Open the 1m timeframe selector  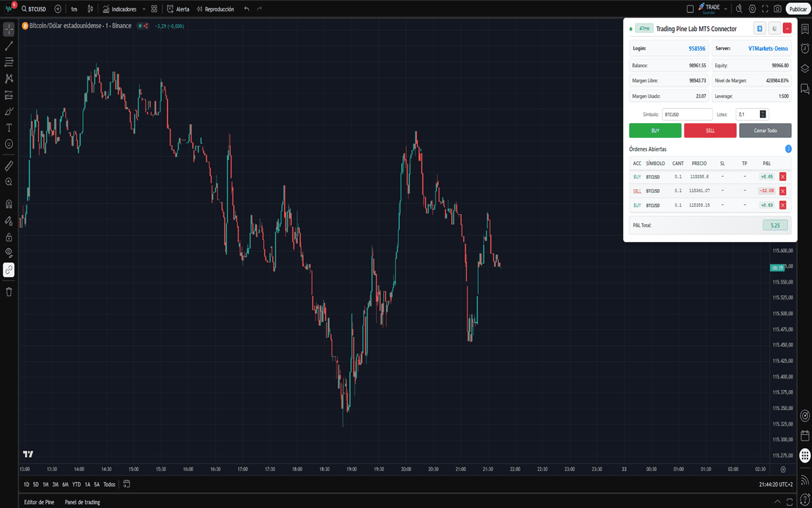(74, 9)
